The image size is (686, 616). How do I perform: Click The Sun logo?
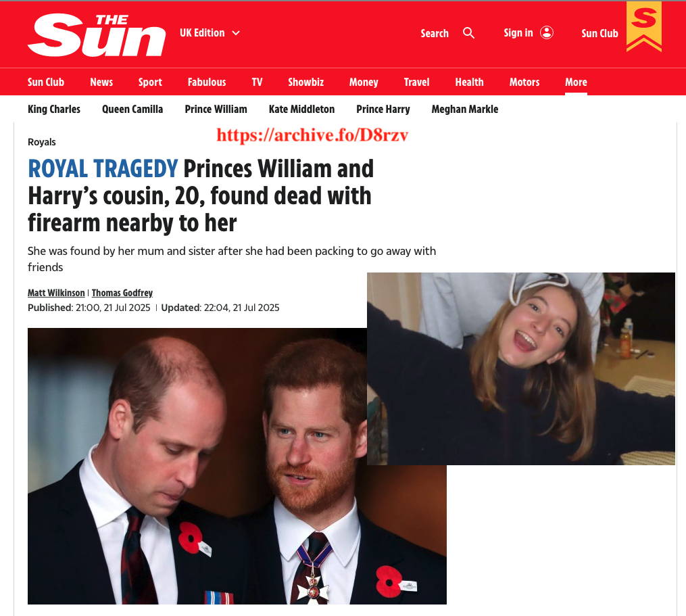(x=96, y=34)
